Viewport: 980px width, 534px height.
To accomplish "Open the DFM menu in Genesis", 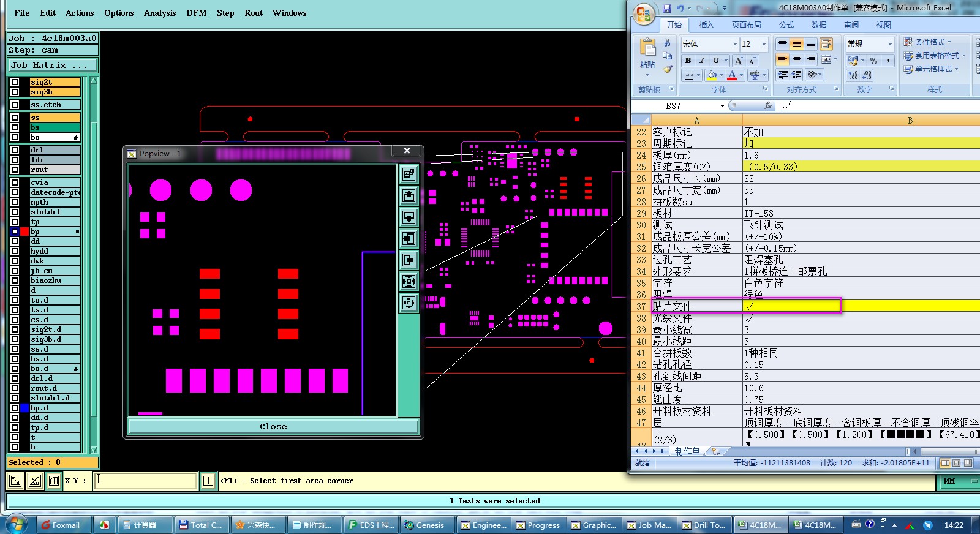I will 197,13.
